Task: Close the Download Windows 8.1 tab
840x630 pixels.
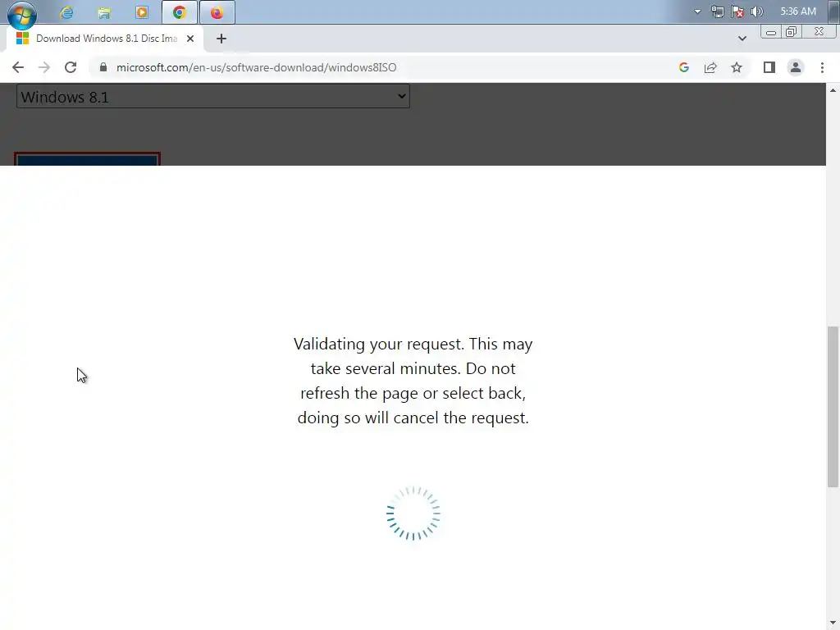Action: click(x=190, y=39)
